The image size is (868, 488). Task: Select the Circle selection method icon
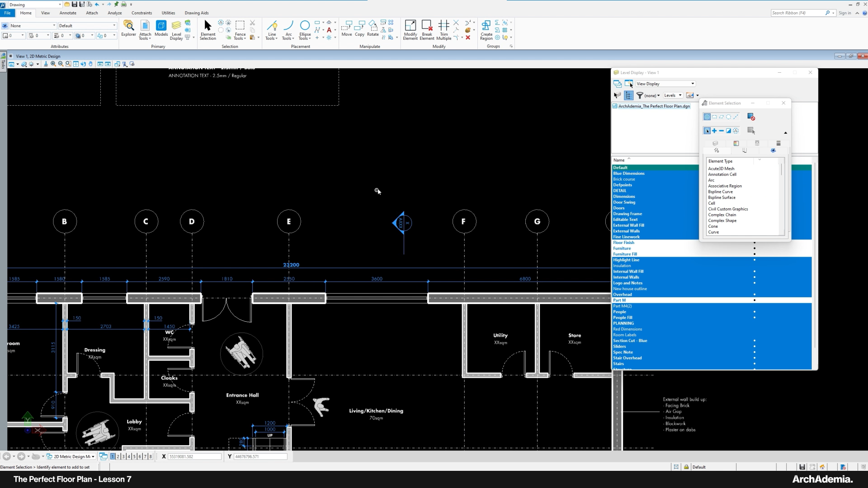[728, 117]
